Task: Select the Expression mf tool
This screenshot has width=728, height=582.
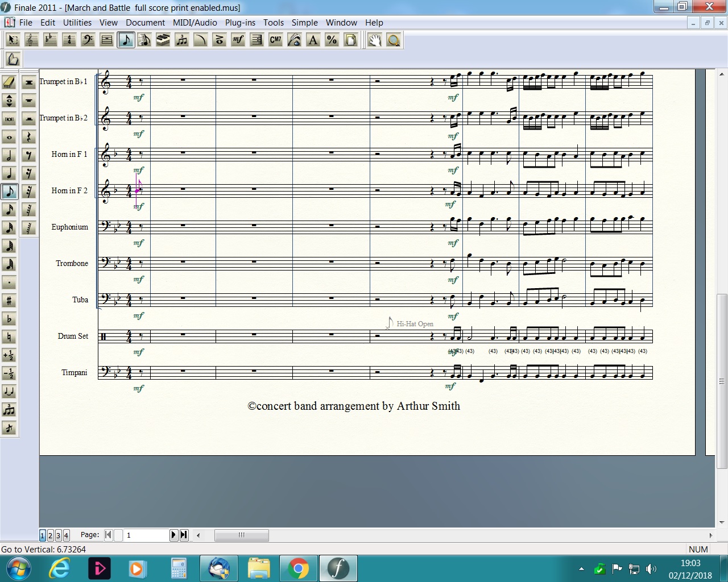Action: [x=238, y=40]
